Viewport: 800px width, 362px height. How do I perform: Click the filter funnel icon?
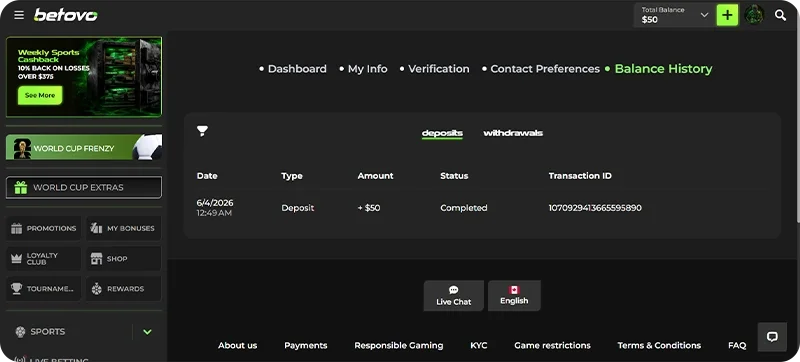coord(203,131)
